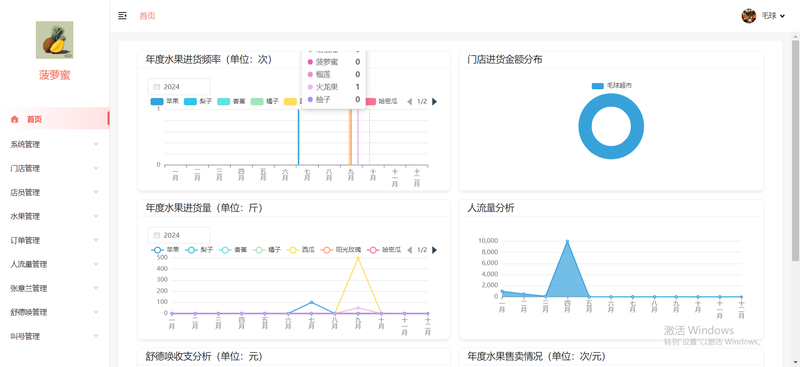The image size is (800, 367).
Task: Click the home icon beside 首页 in the sidebar
Action: click(14, 119)
